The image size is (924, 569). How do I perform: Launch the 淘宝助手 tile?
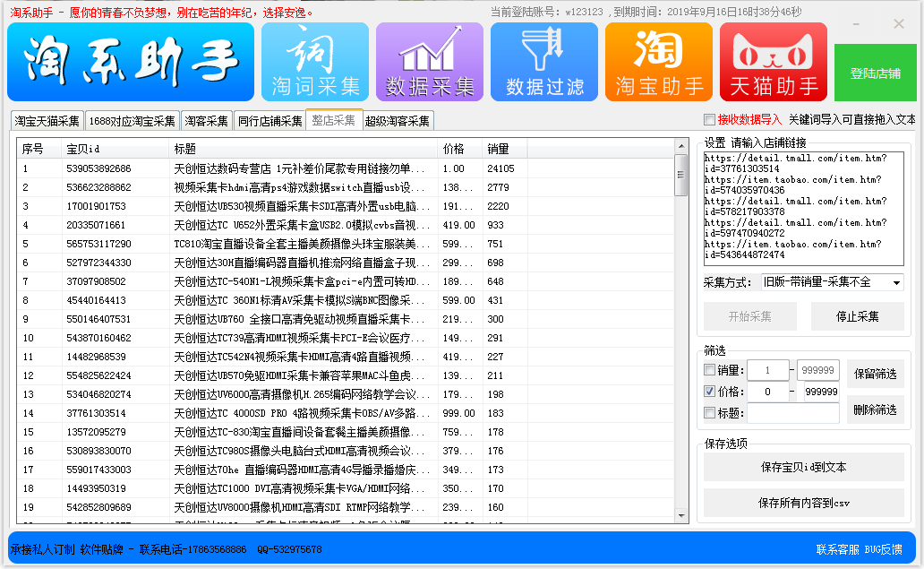click(x=659, y=62)
